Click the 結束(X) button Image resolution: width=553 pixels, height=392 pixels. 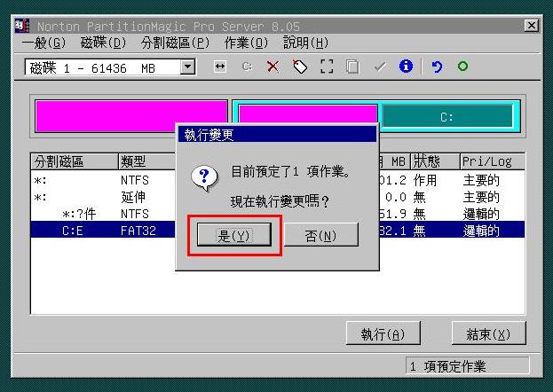click(x=488, y=333)
